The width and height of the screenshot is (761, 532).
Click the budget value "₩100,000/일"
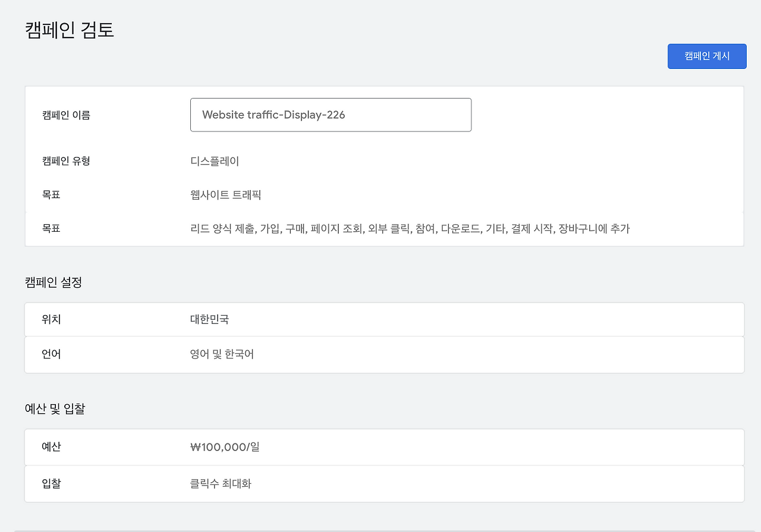pyautogui.click(x=226, y=447)
